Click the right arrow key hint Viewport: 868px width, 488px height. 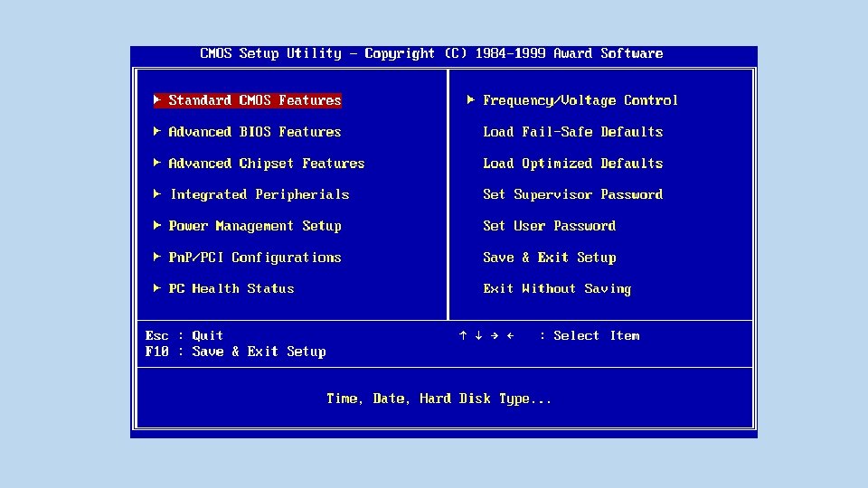(x=495, y=335)
